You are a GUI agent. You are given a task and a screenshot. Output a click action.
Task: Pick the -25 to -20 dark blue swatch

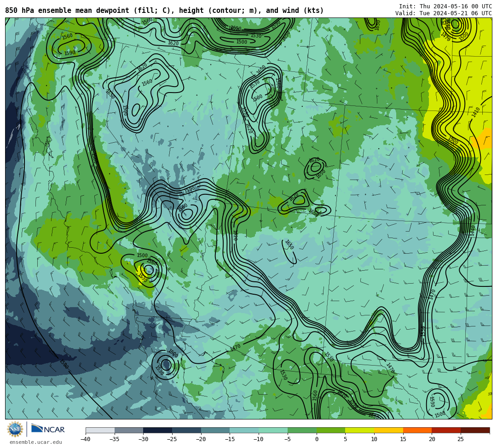[x=186, y=430]
